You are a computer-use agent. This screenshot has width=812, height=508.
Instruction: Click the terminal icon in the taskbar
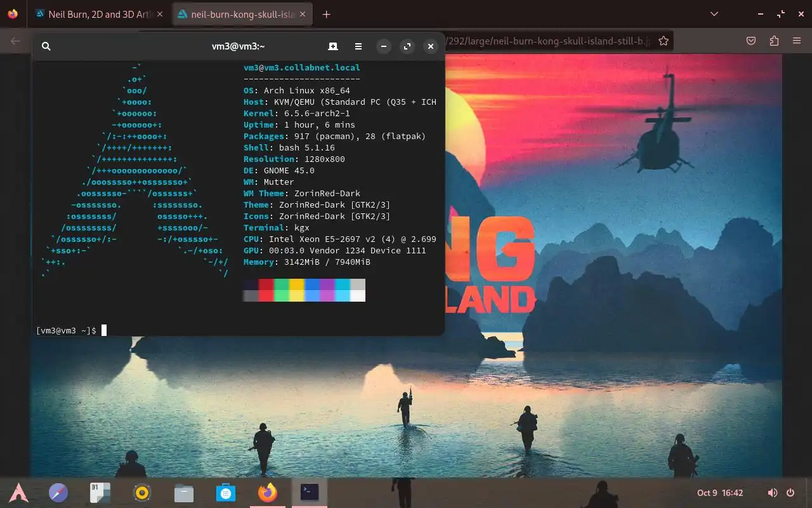coord(310,491)
